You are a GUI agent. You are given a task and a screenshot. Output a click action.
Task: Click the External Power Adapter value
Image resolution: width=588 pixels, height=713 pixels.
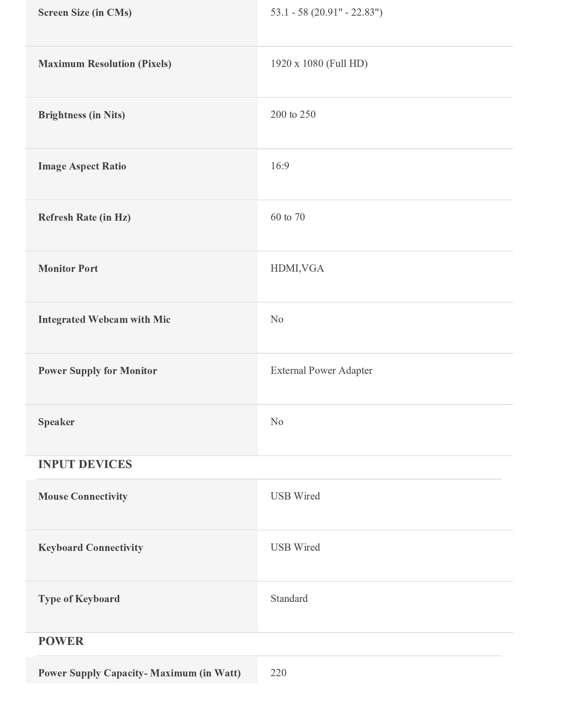click(x=321, y=370)
